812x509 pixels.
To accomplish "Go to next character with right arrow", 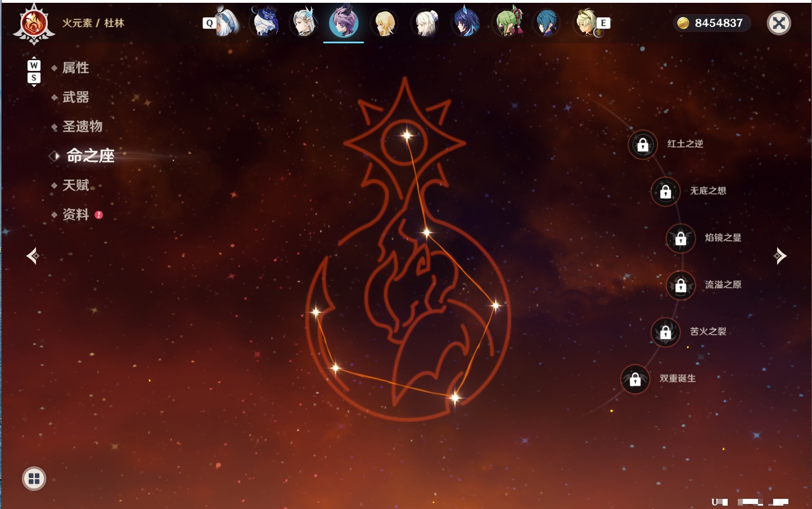I will pos(780,256).
